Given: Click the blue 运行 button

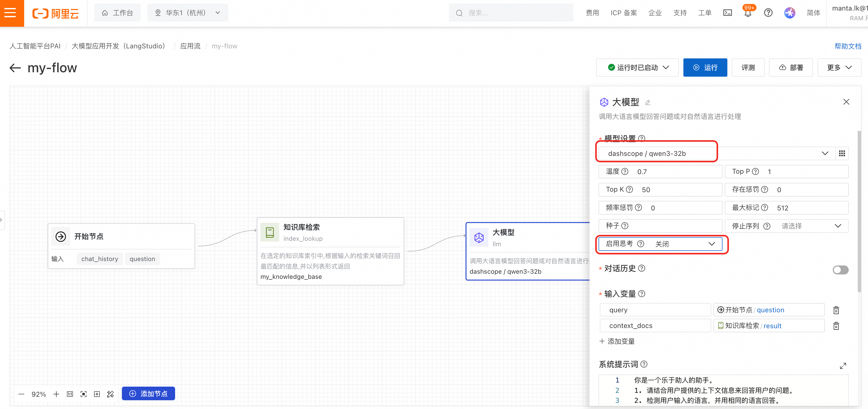Looking at the screenshot, I should 705,67.
